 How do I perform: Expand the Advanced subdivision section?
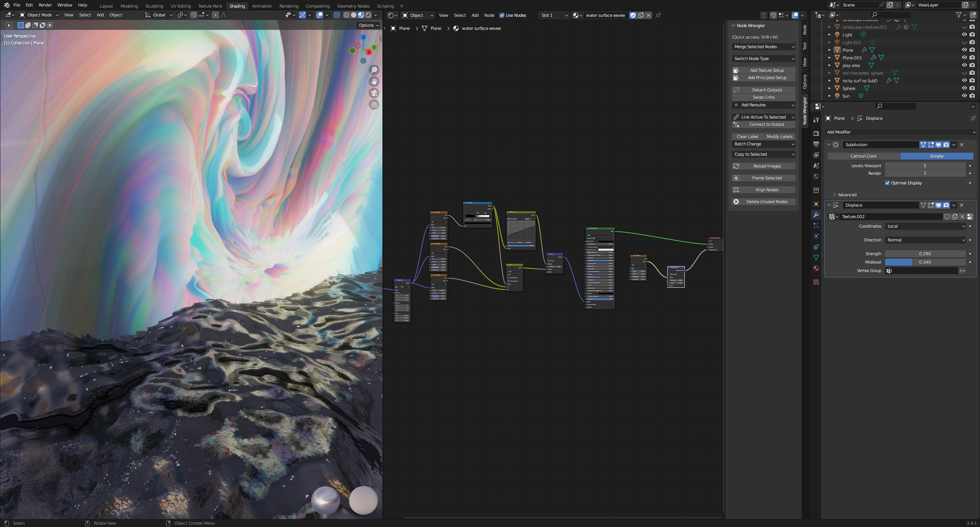pos(847,195)
